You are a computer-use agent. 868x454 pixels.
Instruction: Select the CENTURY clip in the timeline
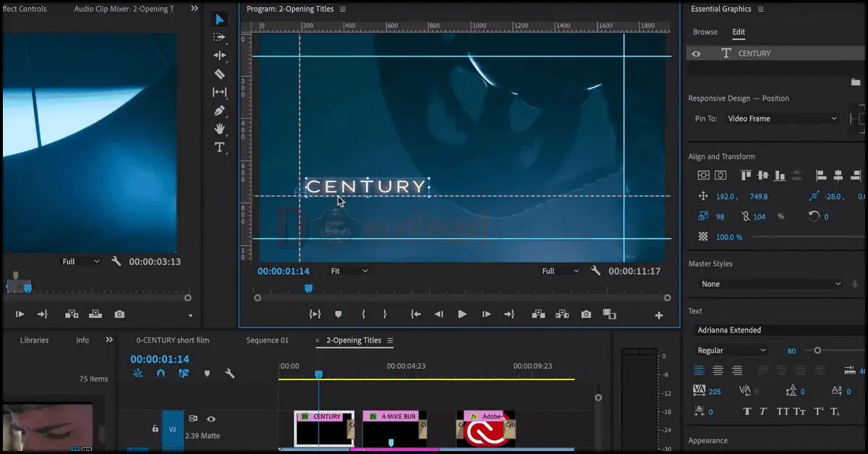point(323,427)
